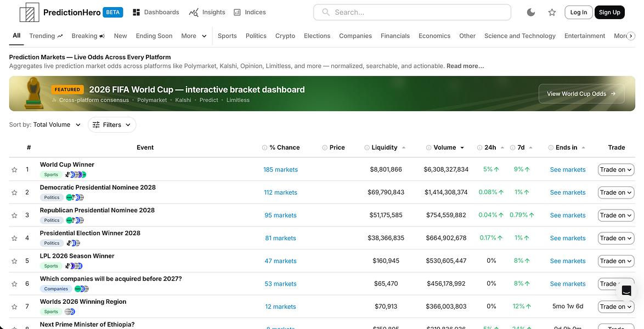Filter by the Sports category
This screenshot has width=644, height=329.
(227, 36)
